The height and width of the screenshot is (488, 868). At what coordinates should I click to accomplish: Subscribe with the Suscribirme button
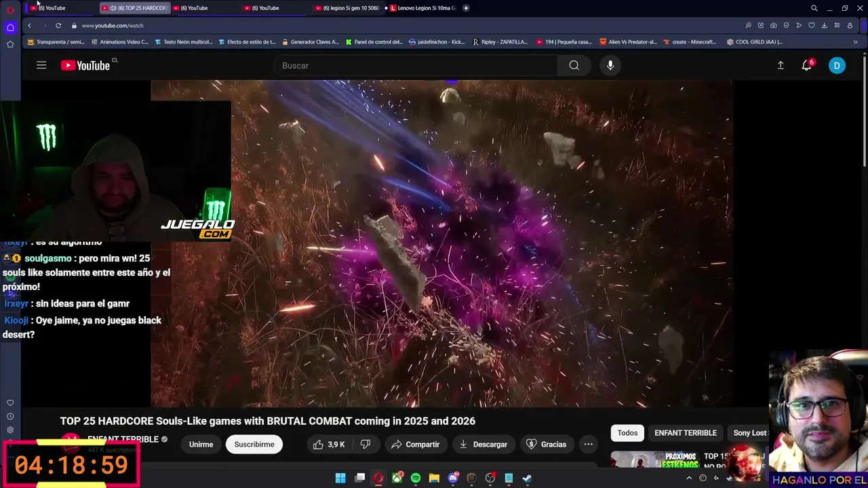254,444
